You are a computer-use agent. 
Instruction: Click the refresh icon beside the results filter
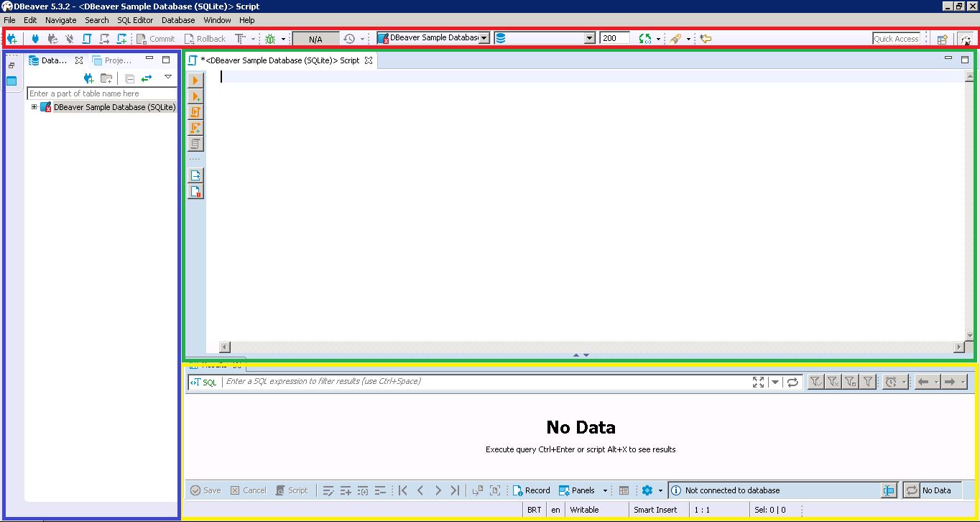(x=792, y=383)
